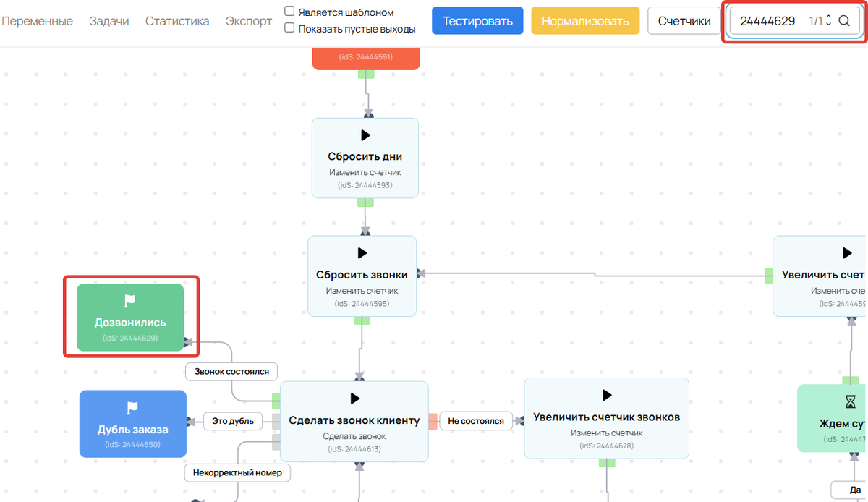The image size is (868, 502).
Task: Click play icon on Сделать звонок клиенту node
Action: (x=354, y=399)
